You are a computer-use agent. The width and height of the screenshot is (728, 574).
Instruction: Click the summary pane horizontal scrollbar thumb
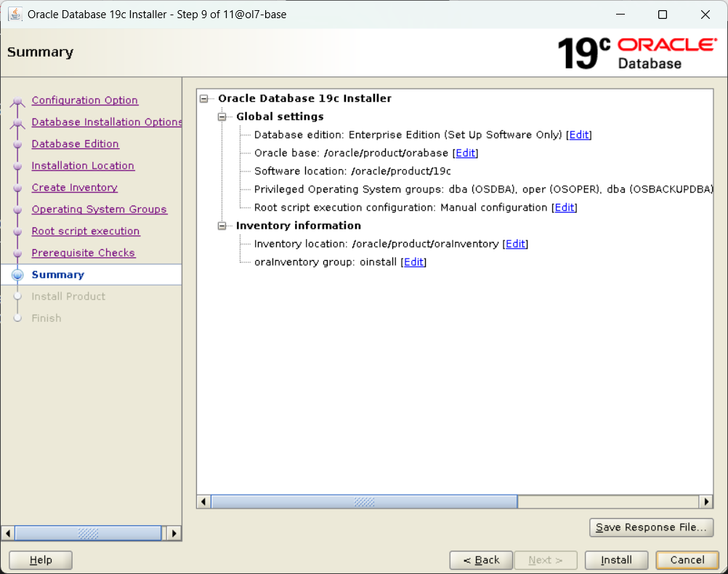tap(364, 501)
